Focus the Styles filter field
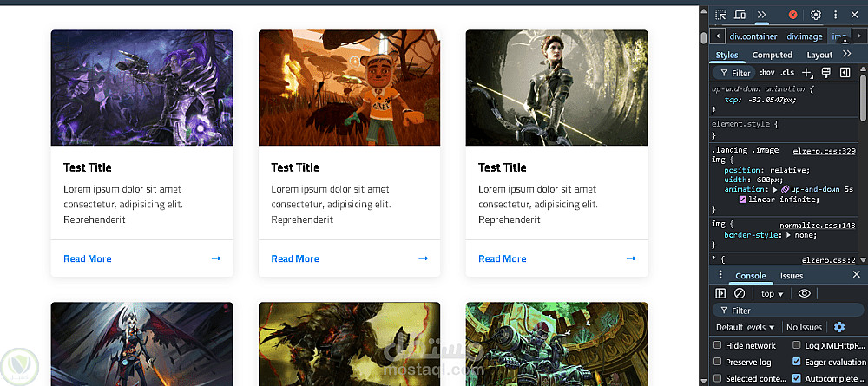 point(734,73)
